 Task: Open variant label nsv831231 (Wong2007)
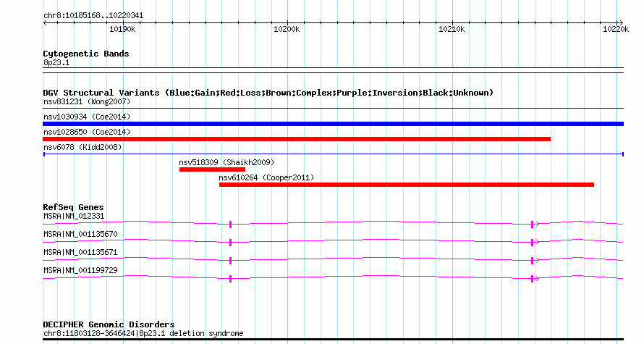[x=87, y=101]
